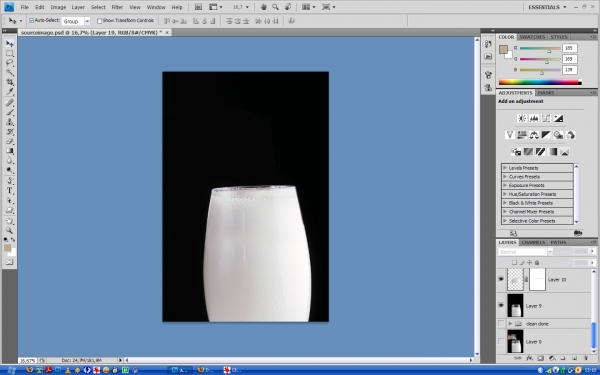This screenshot has width=600, height=375.
Task: Add a layer mask from Layers panel
Action: click(540, 359)
